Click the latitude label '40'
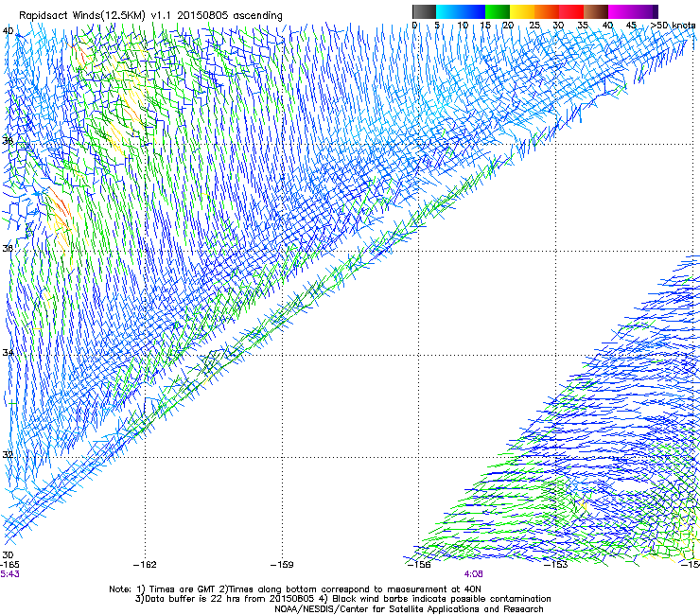The height and width of the screenshot is (615, 700). (x=8, y=31)
